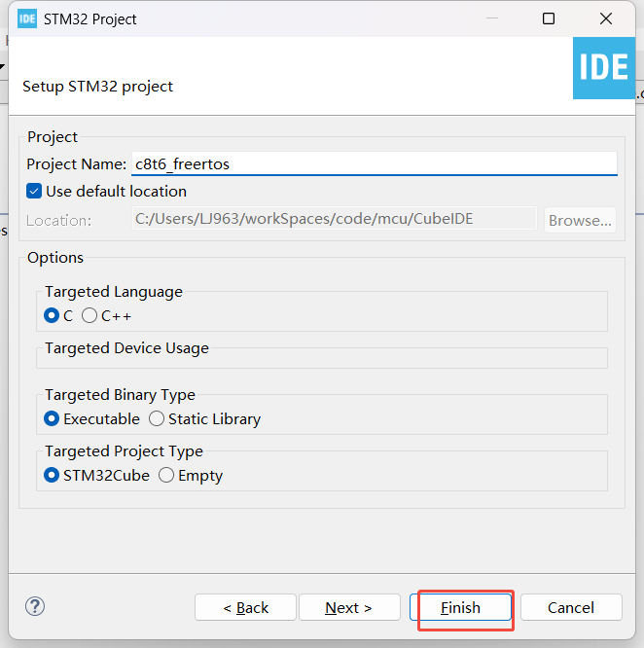Screen dimensions: 644x648
Task: Cancel the project setup
Action: [570, 607]
